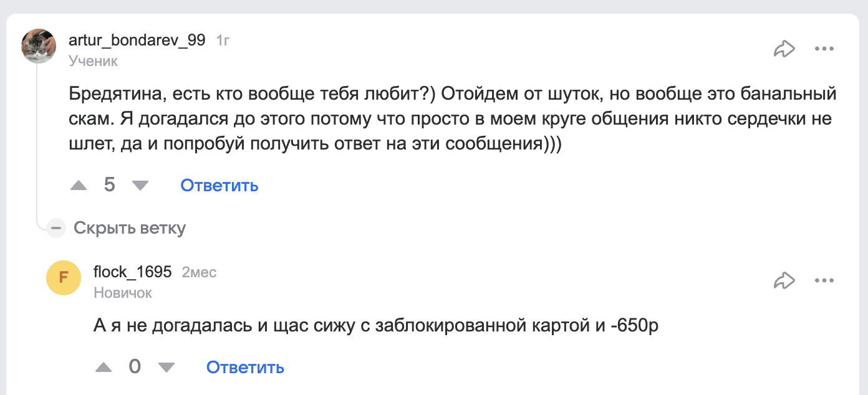The width and height of the screenshot is (868, 395).
Task: Upvote artur_bondarev_99's comment
Action: 79,186
